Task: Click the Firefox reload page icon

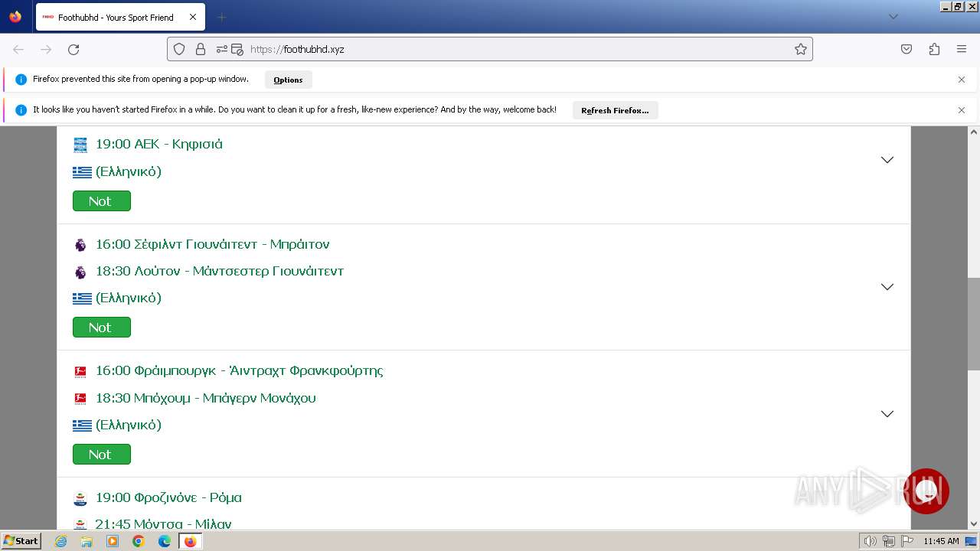Action: click(x=73, y=49)
